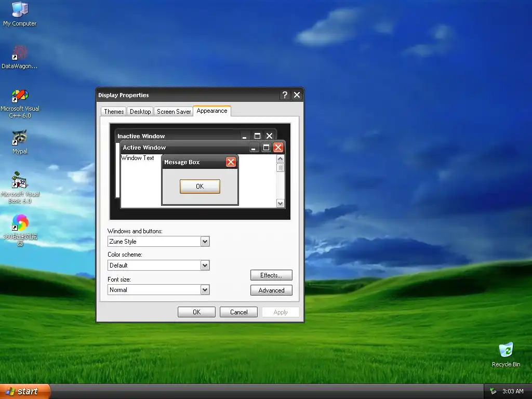Click the taskbar clock showing 3:03 AM

tap(513, 391)
